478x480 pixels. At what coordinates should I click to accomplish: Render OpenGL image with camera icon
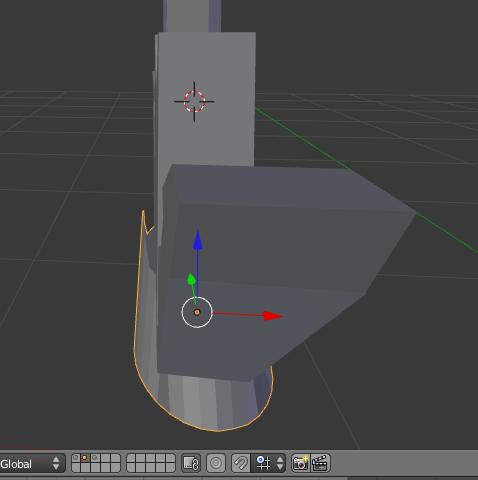(x=300, y=463)
